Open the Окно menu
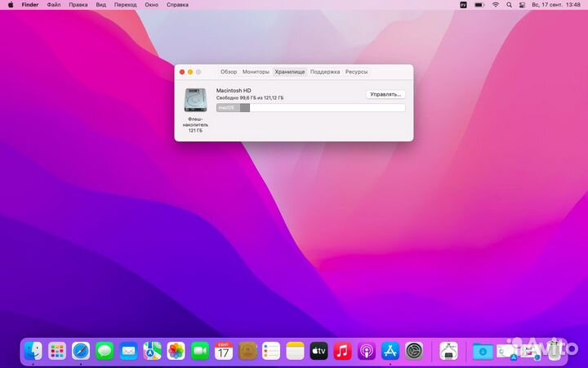588x368 pixels. point(152,5)
